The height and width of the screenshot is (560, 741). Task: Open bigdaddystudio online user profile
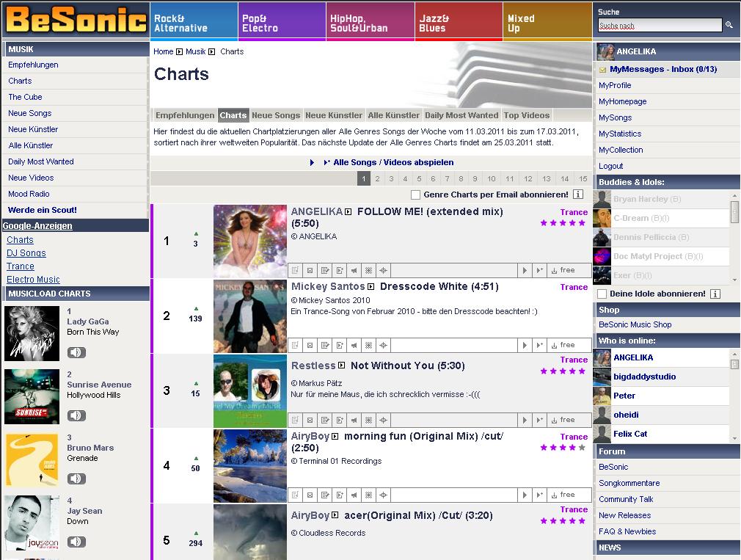(645, 377)
